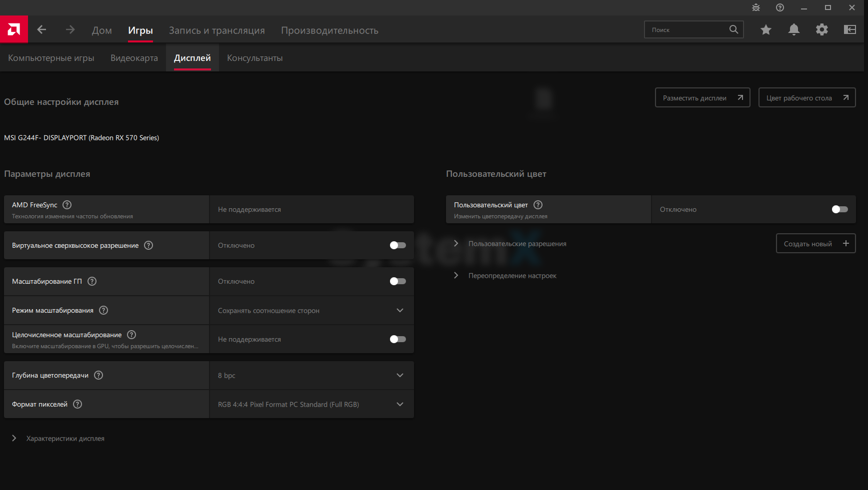Switch to Видеокарта subtab
868x490 pixels.
point(134,58)
